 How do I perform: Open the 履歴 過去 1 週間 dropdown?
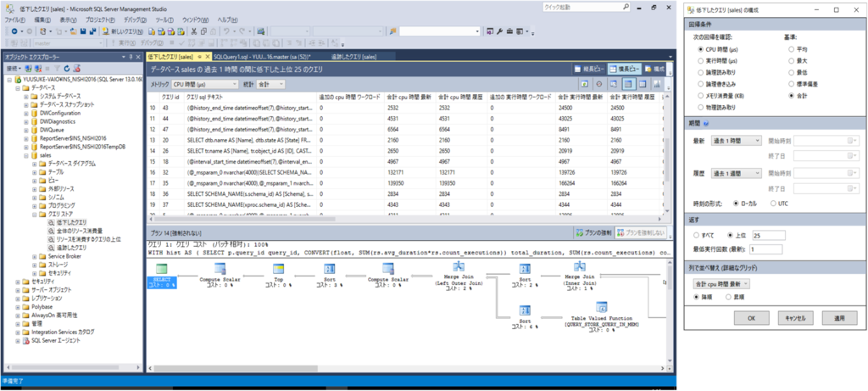pos(737,173)
